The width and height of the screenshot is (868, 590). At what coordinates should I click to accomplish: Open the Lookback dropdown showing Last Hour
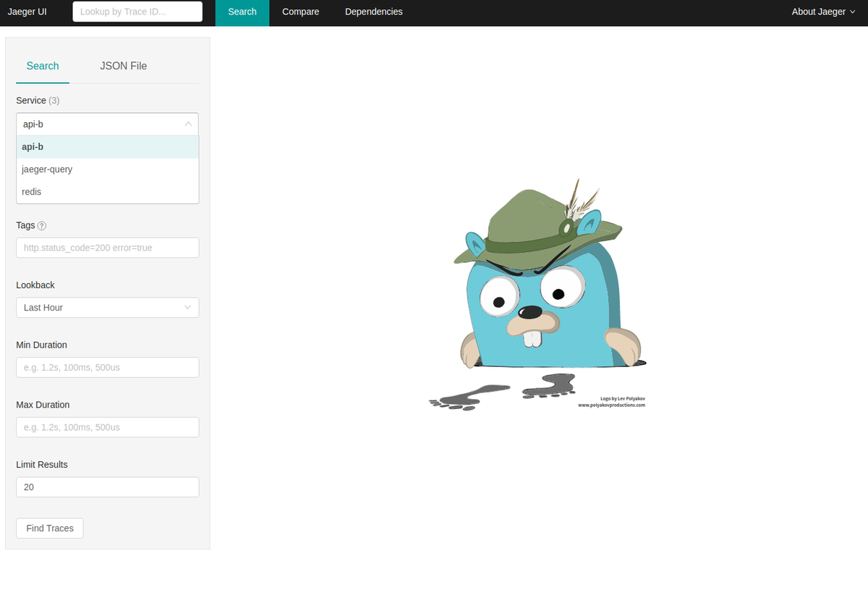[107, 308]
